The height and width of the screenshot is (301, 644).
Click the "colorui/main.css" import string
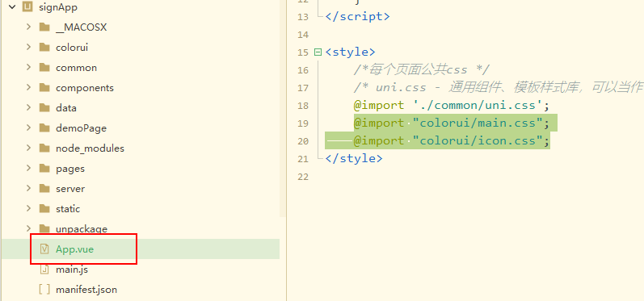tap(478, 123)
